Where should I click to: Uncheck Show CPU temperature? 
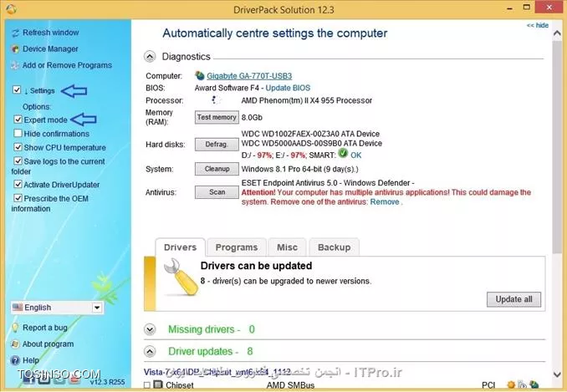(18, 147)
